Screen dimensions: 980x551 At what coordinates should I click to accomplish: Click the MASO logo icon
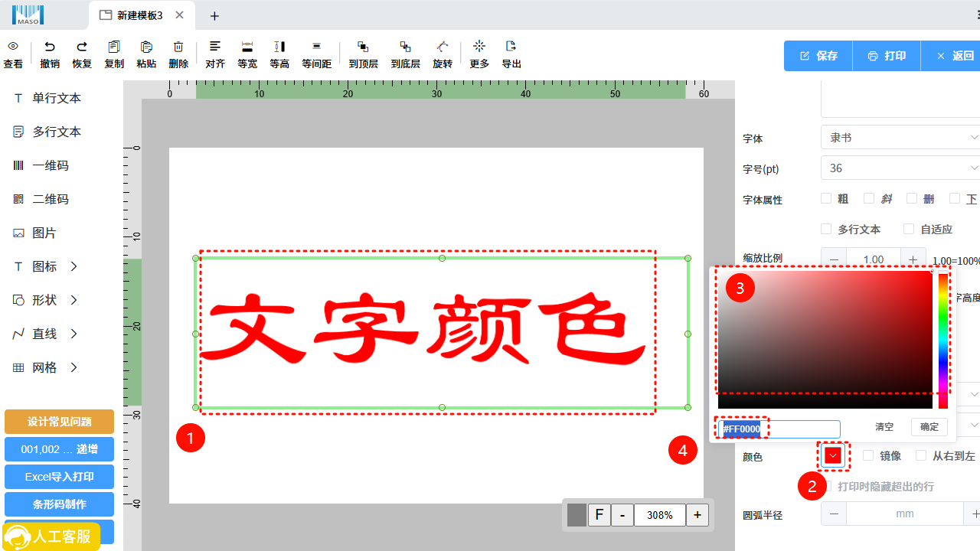tap(28, 15)
